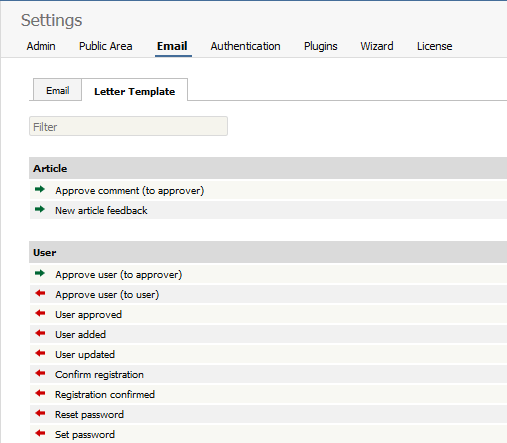
Task: Click green arrow icon beside Approve comment
Action: click(x=40, y=189)
